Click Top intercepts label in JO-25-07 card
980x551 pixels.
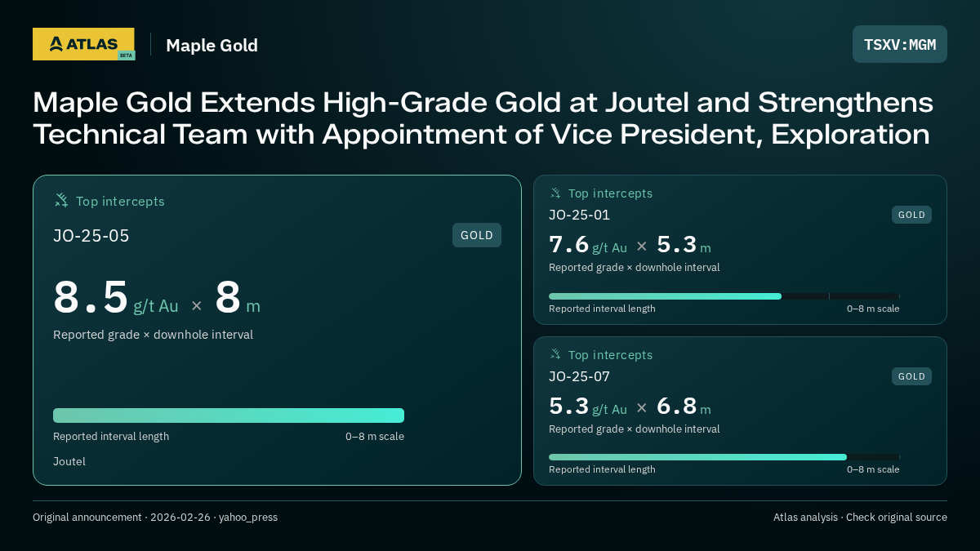(610, 355)
